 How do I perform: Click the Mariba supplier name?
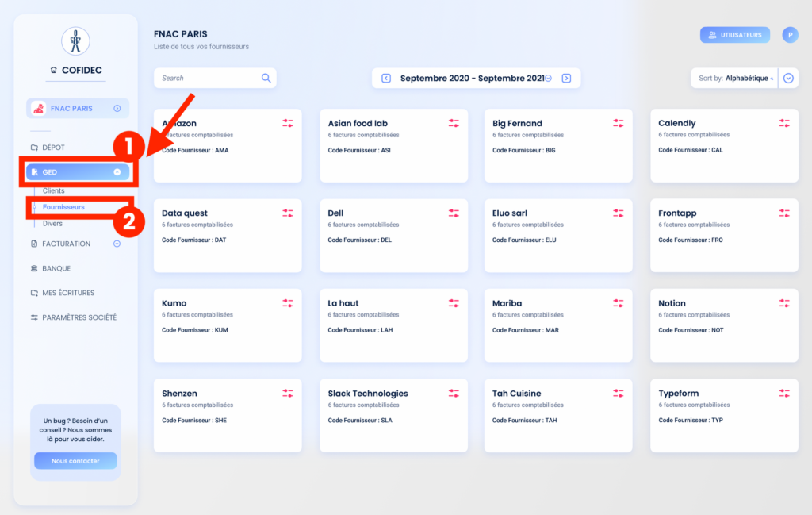tap(507, 303)
